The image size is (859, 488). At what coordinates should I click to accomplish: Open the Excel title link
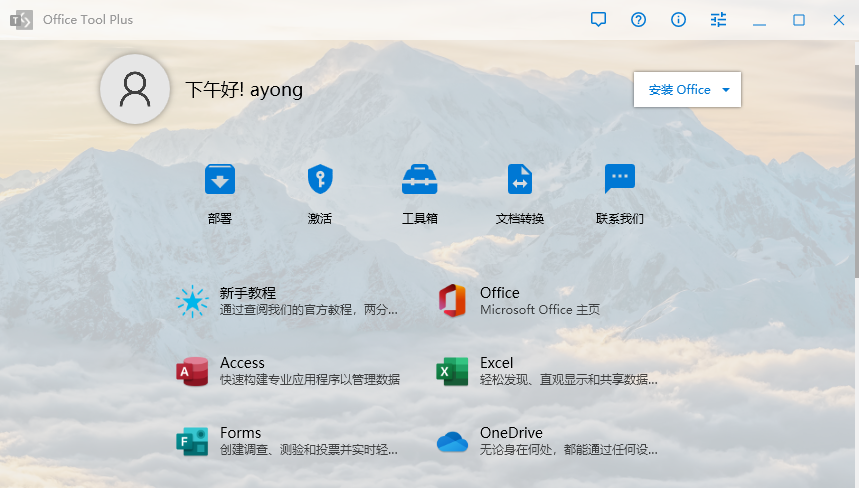coord(496,363)
